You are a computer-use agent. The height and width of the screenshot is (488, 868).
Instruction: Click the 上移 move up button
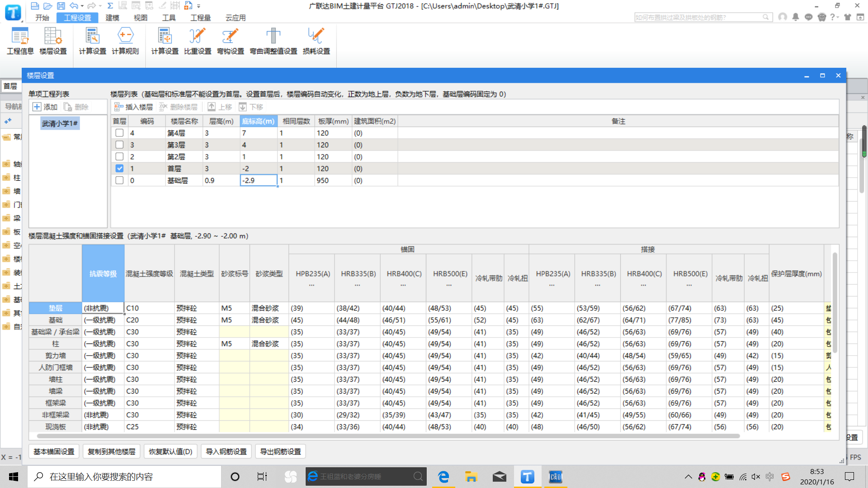pyautogui.click(x=220, y=107)
